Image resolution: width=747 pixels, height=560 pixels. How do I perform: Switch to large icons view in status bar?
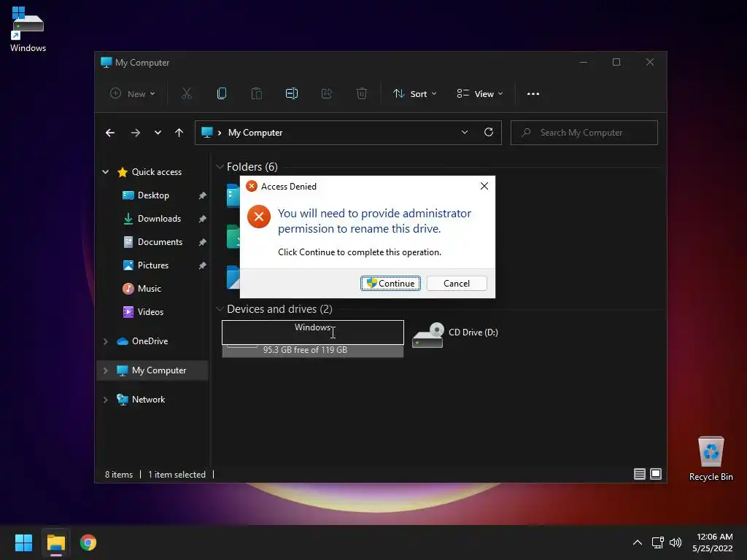pos(656,474)
